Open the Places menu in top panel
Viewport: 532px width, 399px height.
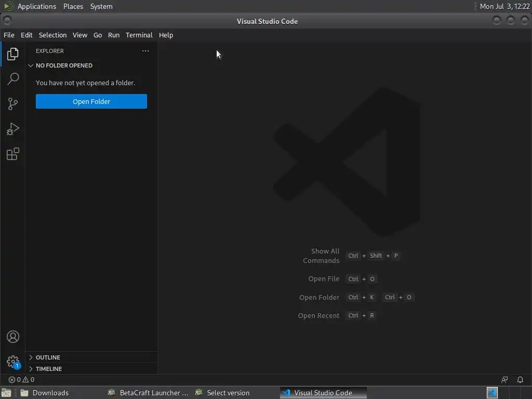pyautogui.click(x=73, y=6)
